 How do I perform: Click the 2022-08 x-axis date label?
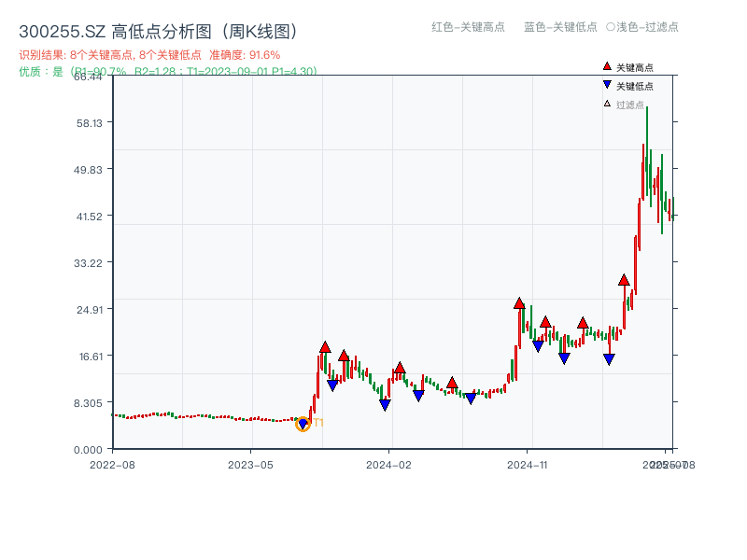point(112,465)
